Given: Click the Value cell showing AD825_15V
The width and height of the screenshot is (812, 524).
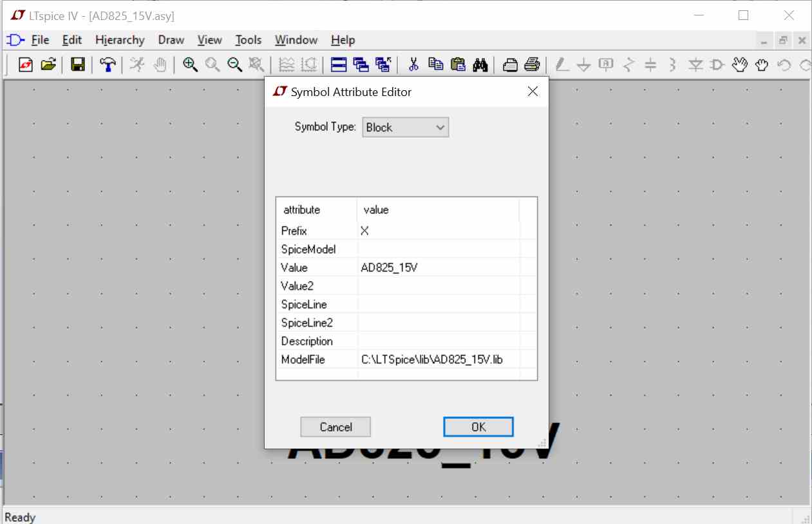Looking at the screenshot, I should click(439, 267).
